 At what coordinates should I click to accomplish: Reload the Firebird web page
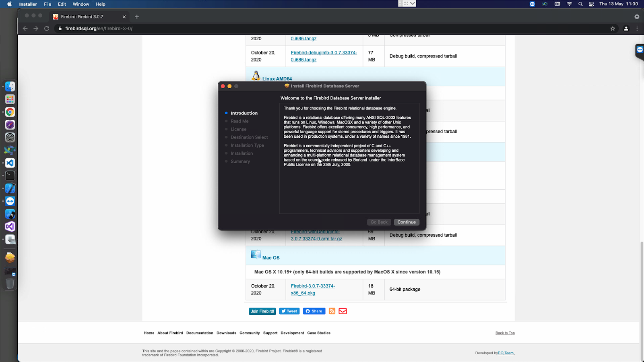(x=47, y=29)
